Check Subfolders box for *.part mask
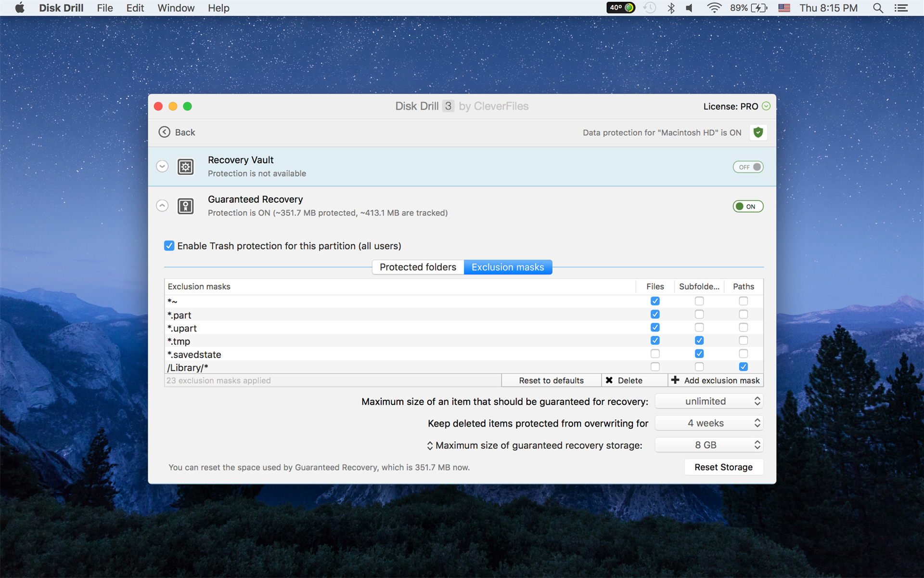Viewport: 924px width, 578px height. [699, 315]
